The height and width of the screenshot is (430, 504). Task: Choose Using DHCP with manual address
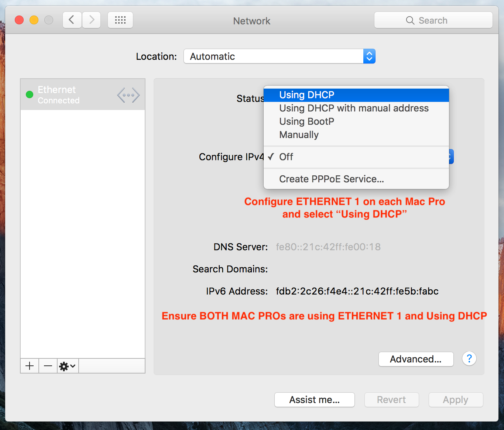pyautogui.click(x=356, y=108)
